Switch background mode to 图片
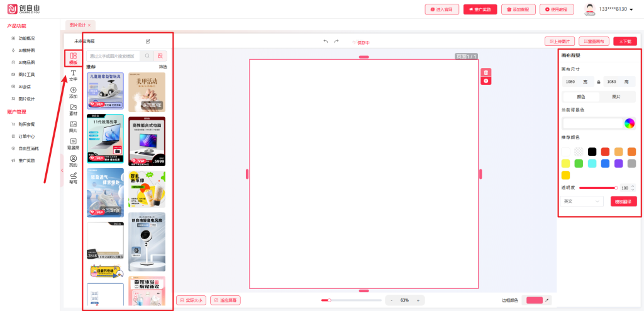 (x=616, y=97)
